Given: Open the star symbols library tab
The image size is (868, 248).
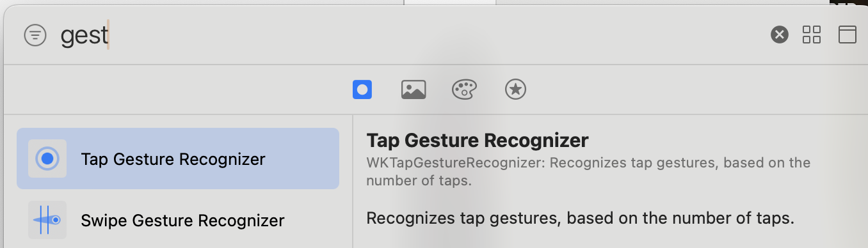Looking at the screenshot, I should tap(515, 89).
